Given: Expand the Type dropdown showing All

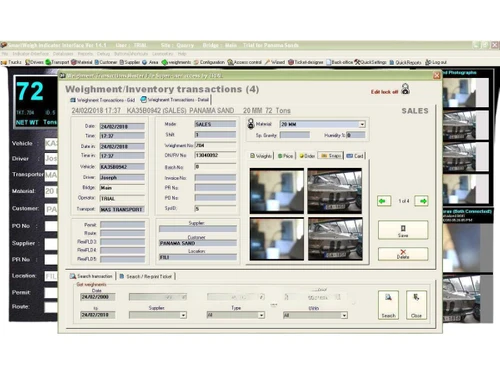Looking at the screenshot, I should 261,315.
